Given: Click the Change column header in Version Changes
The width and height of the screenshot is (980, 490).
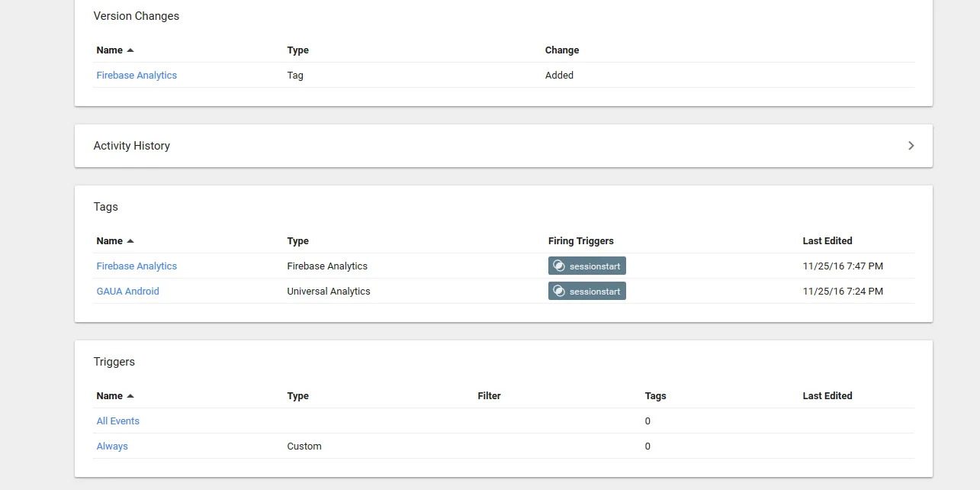Looking at the screenshot, I should pos(561,50).
